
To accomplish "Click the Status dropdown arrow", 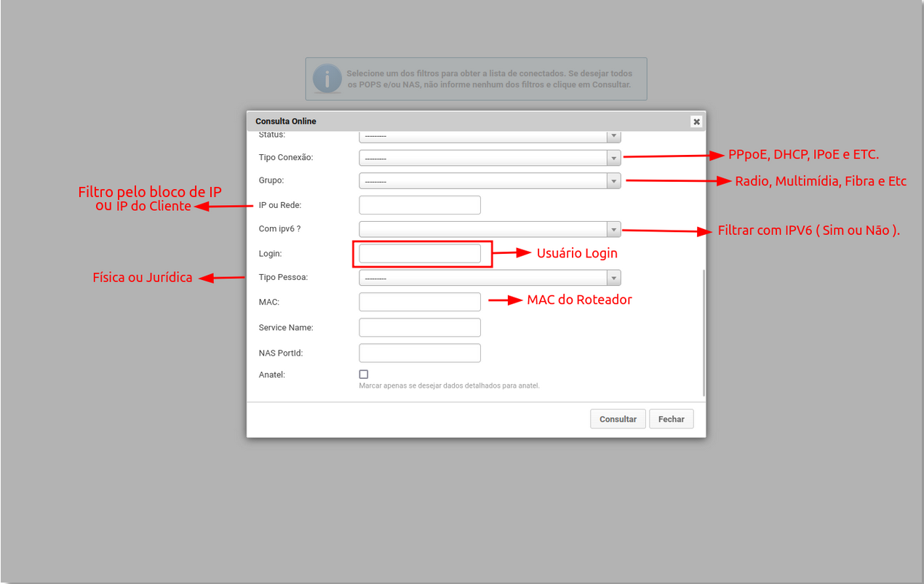I will (x=613, y=136).
